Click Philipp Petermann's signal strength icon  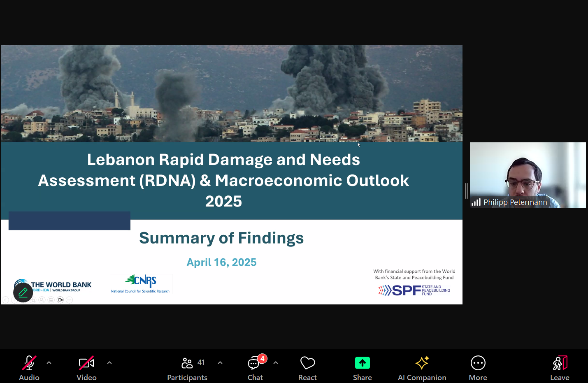click(x=476, y=202)
